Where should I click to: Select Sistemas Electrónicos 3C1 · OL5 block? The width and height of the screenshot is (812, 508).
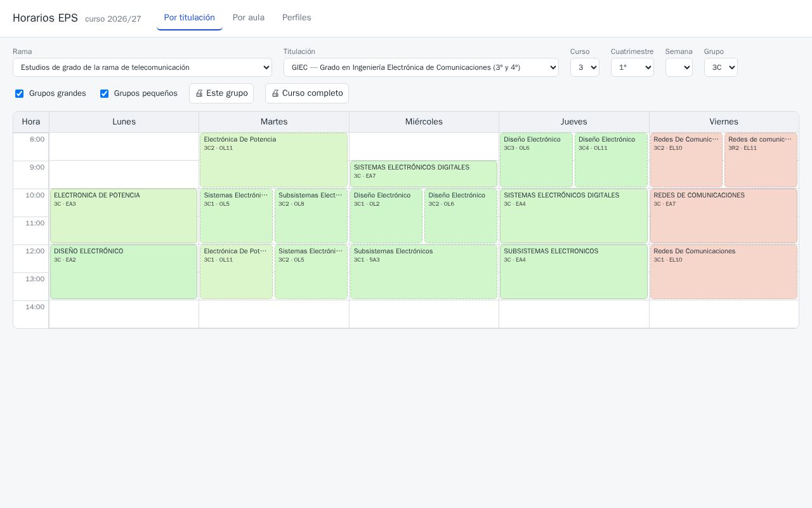(236, 216)
